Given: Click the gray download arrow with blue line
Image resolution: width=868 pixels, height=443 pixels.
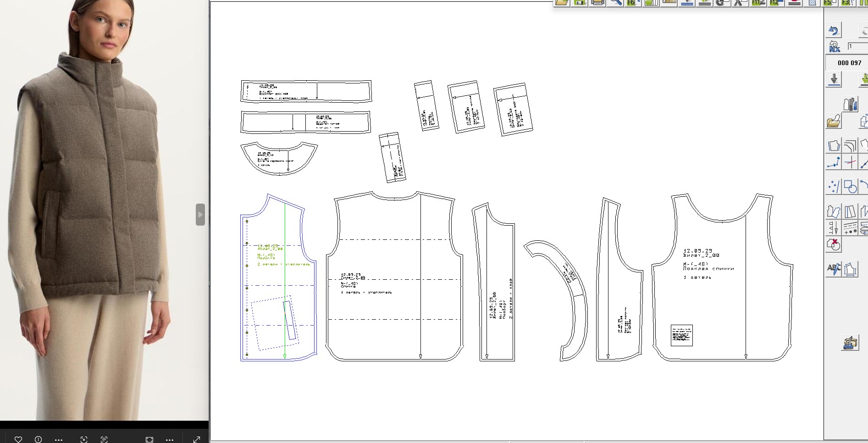Looking at the screenshot, I should (x=834, y=79).
